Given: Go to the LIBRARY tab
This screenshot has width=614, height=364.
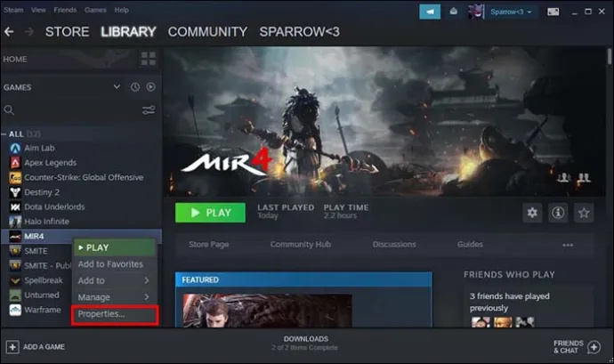Looking at the screenshot, I should [x=128, y=32].
